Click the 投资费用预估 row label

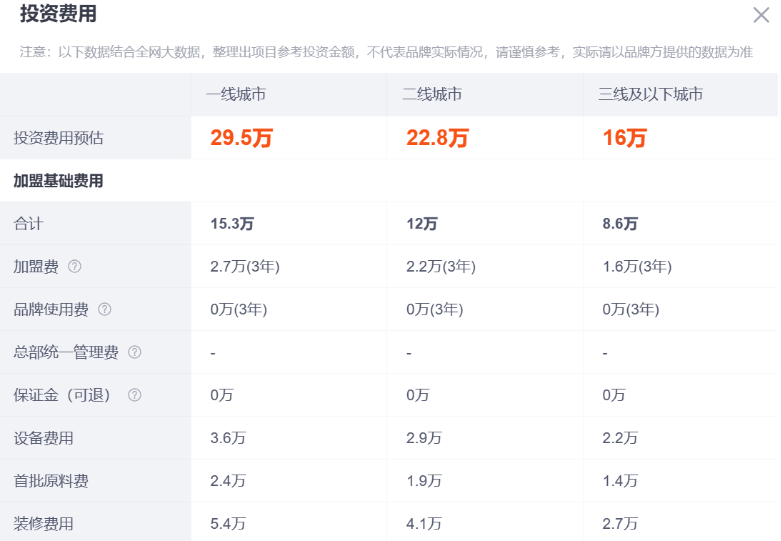[58, 138]
